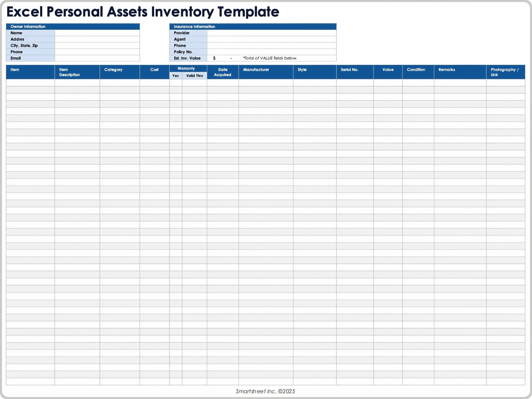Click the Phone field in Owner Information
This screenshot has width=532, height=399.
(97, 52)
